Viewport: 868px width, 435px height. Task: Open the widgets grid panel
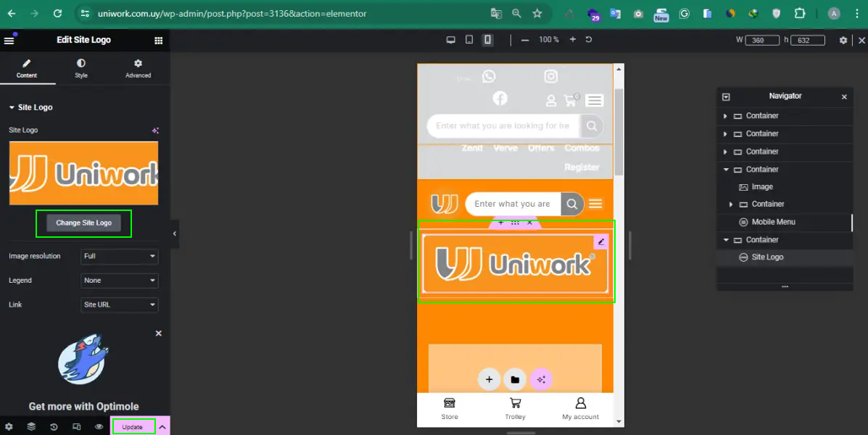pyautogui.click(x=158, y=40)
